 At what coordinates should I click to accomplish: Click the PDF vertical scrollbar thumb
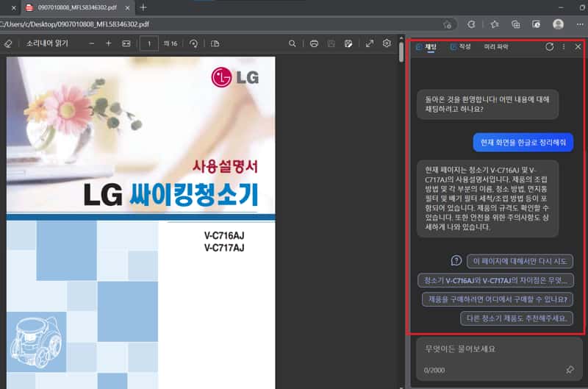pos(401,52)
